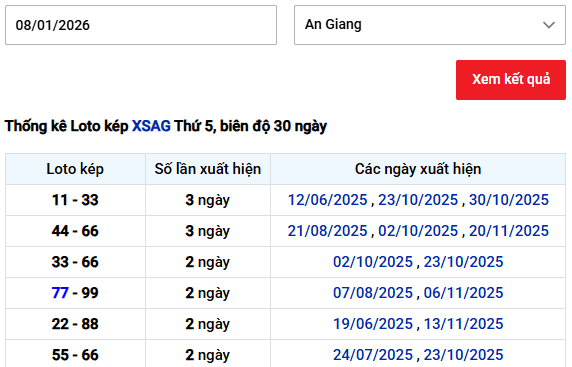This screenshot has height=367, width=572.
Task: Select the Các ngày xuất hiện column header
Action: (x=418, y=169)
